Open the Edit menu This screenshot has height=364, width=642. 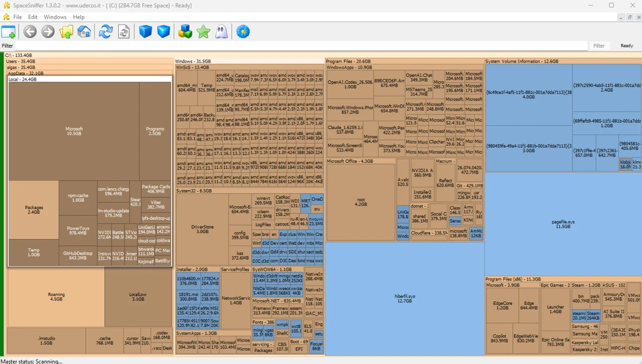(x=33, y=17)
